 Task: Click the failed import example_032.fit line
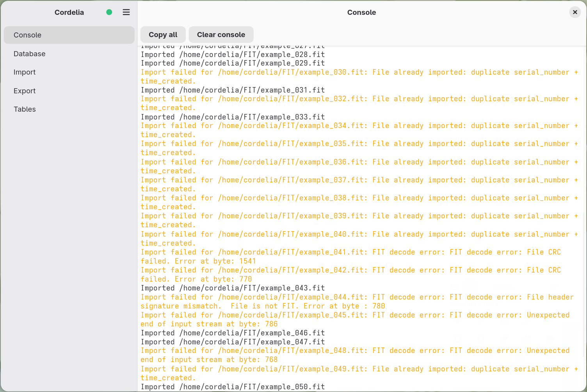click(x=359, y=103)
